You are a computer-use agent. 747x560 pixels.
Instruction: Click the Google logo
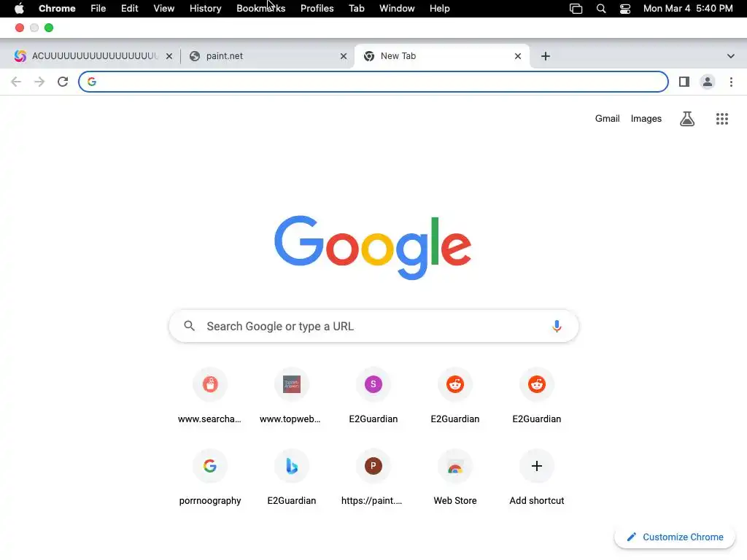pyautogui.click(x=373, y=247)
